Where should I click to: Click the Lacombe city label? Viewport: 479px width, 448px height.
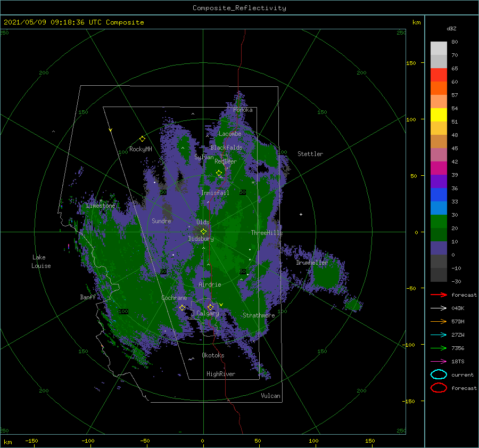[230, 134]
